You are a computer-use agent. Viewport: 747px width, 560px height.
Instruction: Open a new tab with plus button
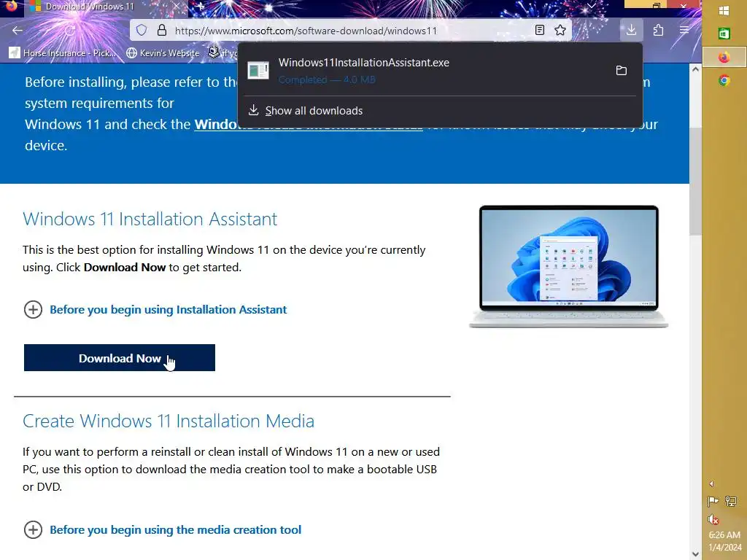(x=201, y=7)
